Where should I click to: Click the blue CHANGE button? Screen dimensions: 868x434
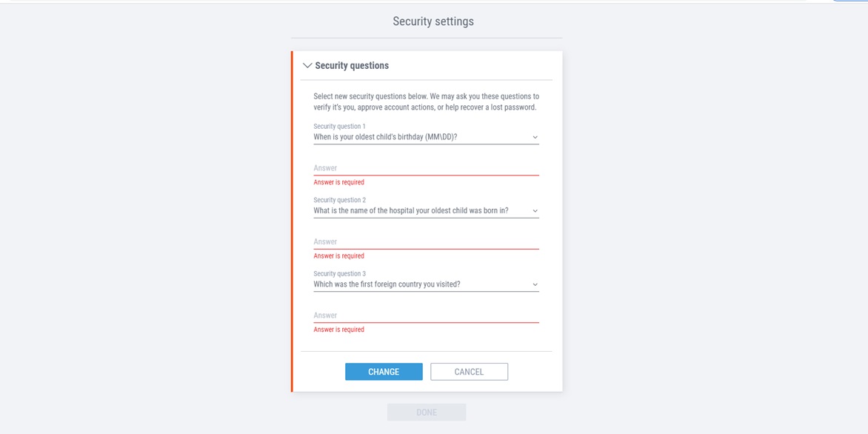click(384, 372)
